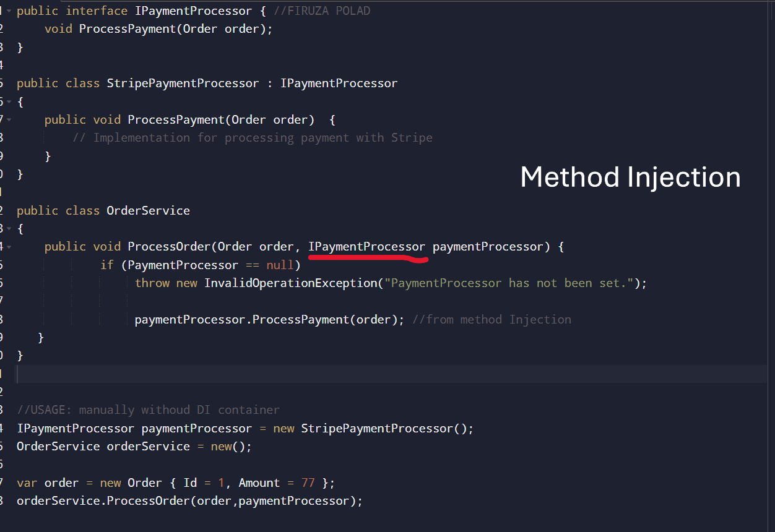The width and height of the screenshot is (775, 532).
Task: Collapse the IPaymentProcessor interface fold arrow
Action: pos(9,11)
